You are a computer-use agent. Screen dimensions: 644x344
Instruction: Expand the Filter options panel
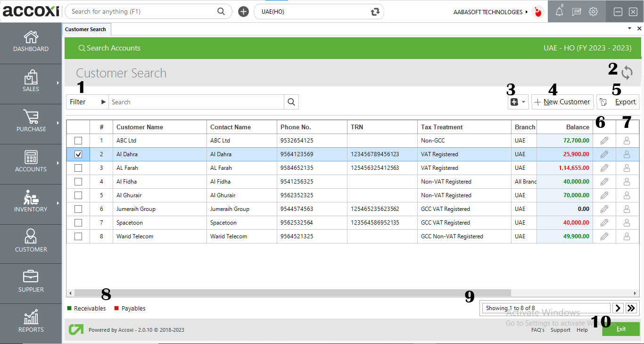point(87,101)
